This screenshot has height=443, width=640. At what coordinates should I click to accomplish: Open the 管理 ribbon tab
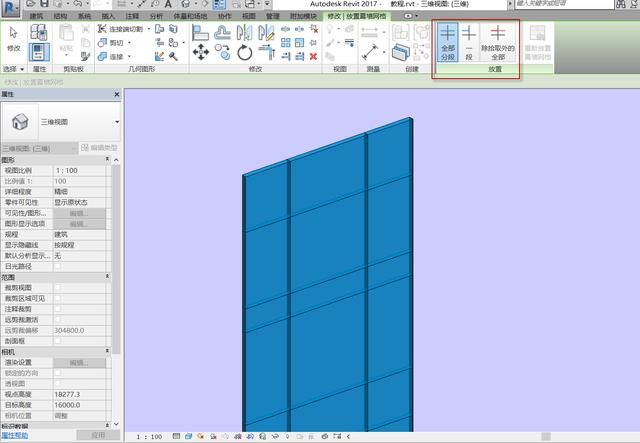pos(273,16)
